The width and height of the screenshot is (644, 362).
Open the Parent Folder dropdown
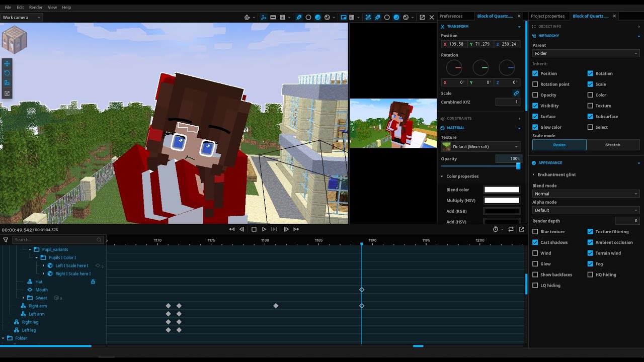(x=586, y=53)
